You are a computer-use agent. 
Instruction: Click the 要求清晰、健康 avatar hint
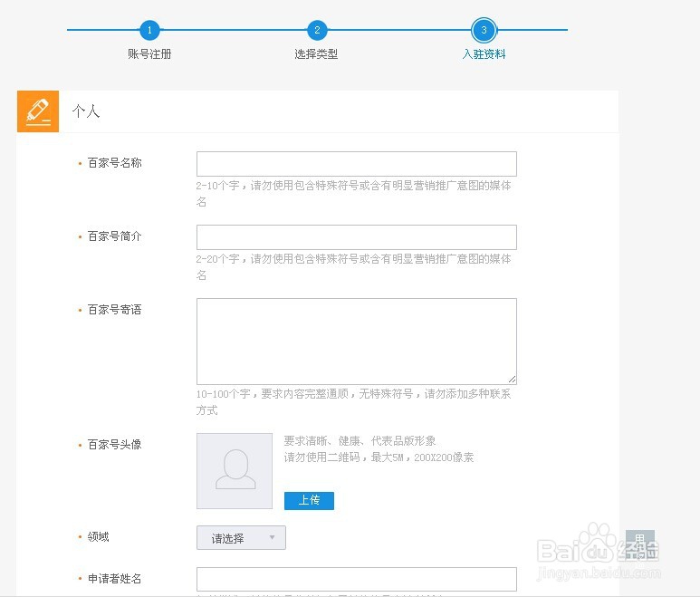pos(360,440)
